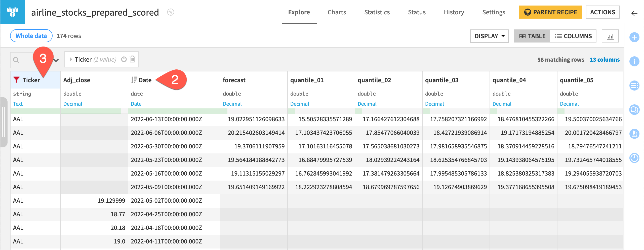Disable the Ticker filter with the power icon
Image resolution: width=644 pixels, height=250 pixels.
(x=124, y=59)
